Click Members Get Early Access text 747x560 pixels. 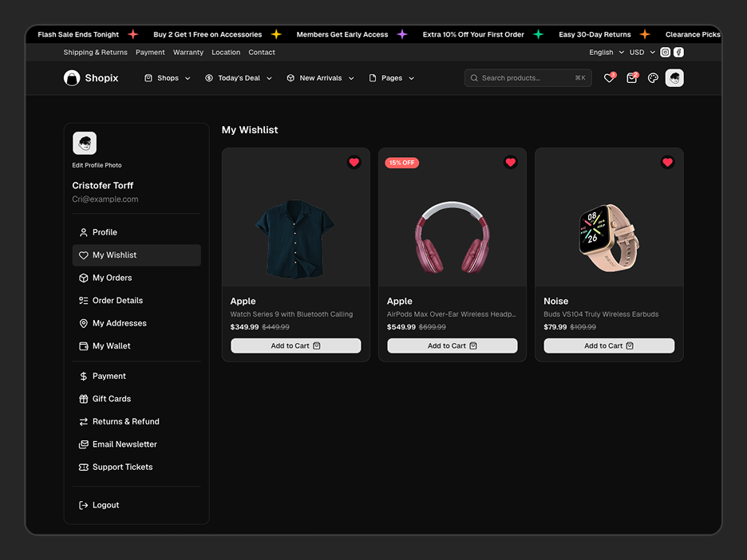pos(342,34)
